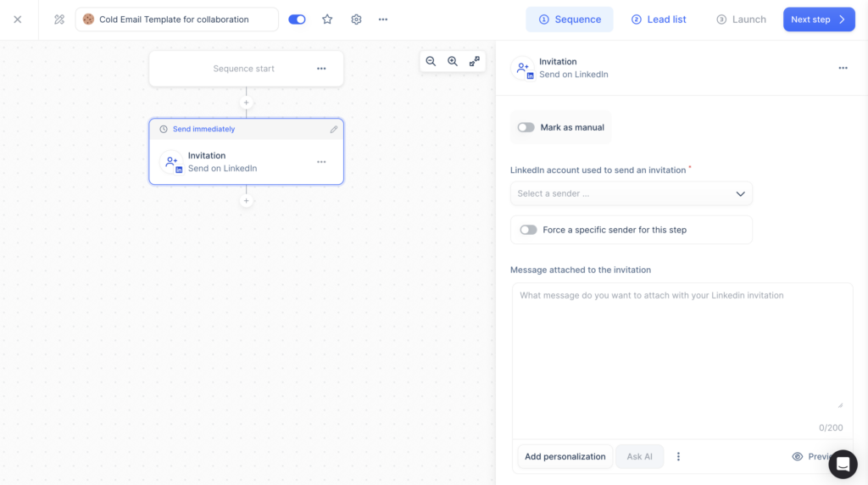This screenshot has height=485, width=868.
Task: Close the sequence editor with X icon
Action: 18,20
